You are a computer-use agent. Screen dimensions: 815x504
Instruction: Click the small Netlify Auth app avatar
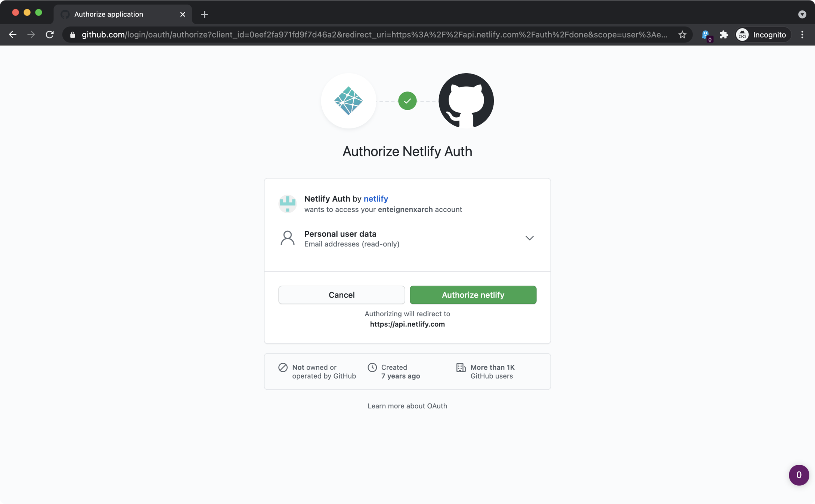click(x=287, y=203)
